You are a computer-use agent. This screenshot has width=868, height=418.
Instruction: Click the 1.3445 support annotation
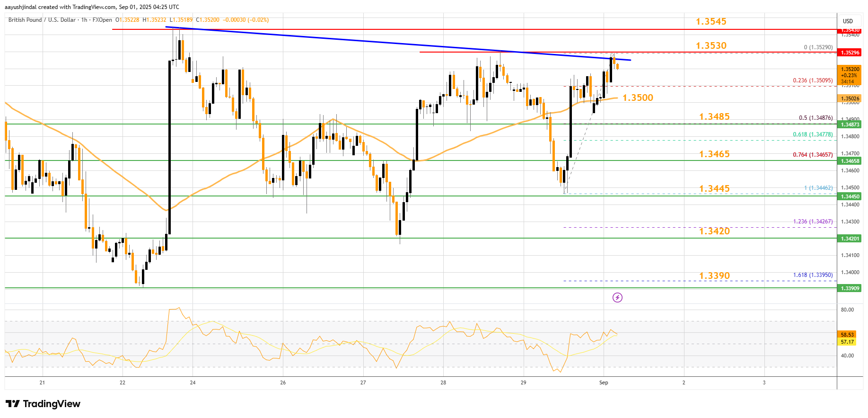coord(714,188)
